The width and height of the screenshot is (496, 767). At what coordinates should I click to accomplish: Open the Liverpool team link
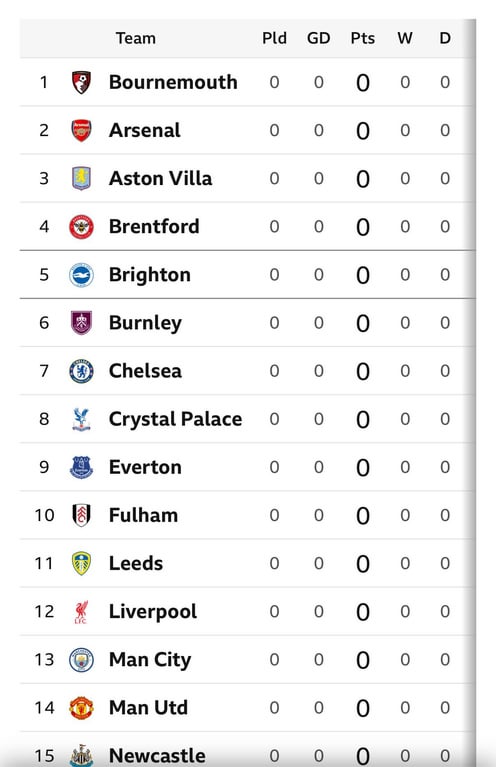coord(153,611)
